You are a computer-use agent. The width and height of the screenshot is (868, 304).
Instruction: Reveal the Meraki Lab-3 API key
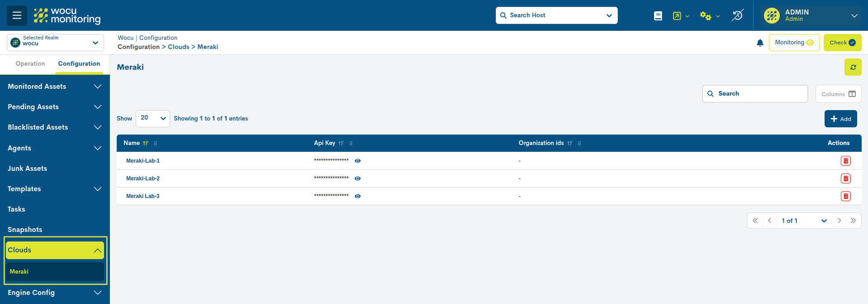[x=358, y=196]
